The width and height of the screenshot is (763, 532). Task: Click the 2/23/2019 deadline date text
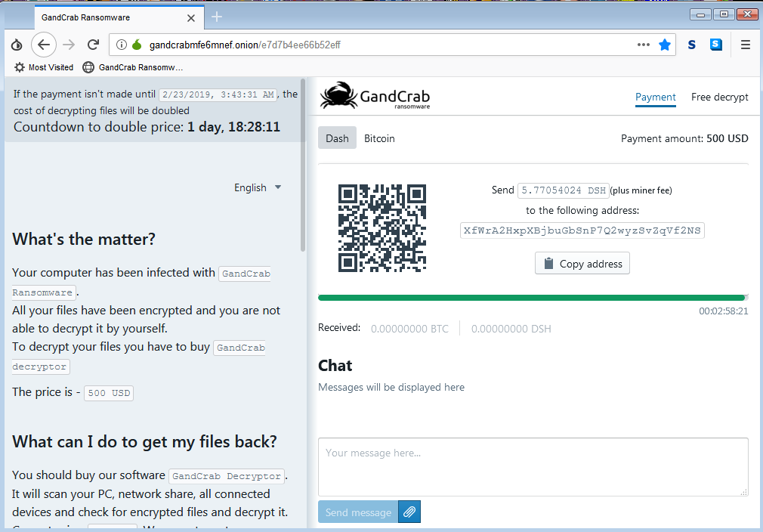coord(218,94)
